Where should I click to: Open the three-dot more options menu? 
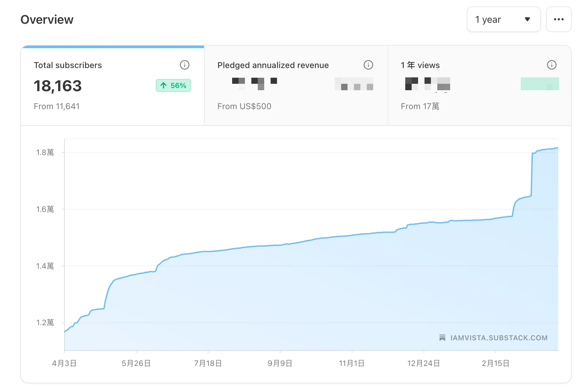point(559,20)
